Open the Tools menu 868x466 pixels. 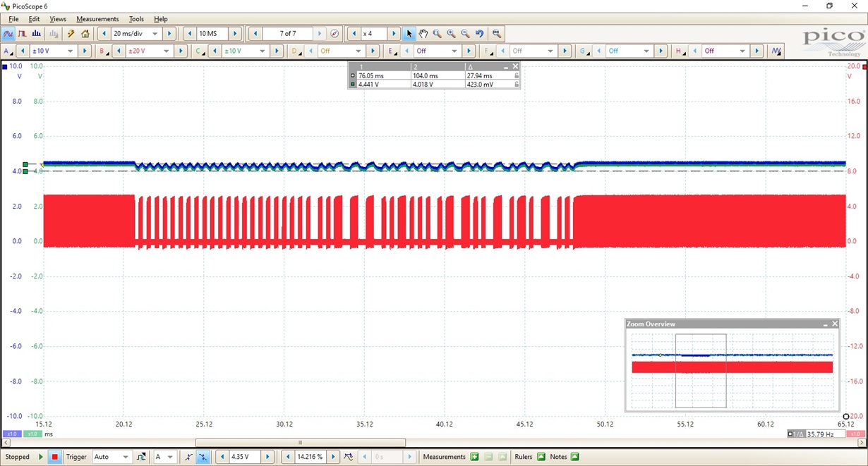(x=136, y=19)
